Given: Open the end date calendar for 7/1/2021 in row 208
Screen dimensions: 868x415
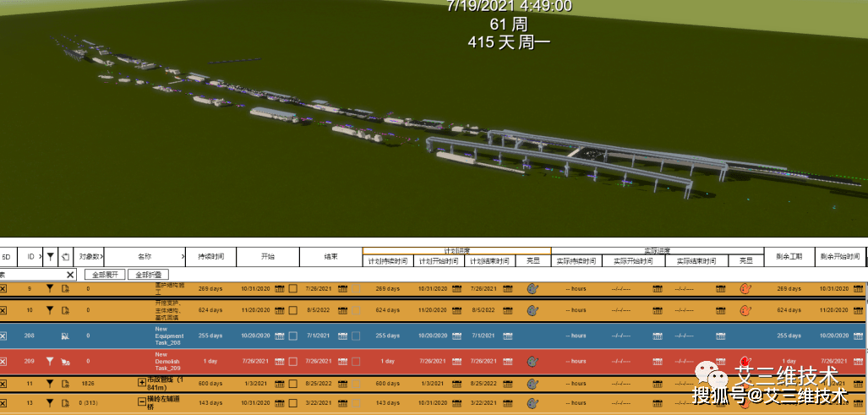Looking at the screenshot, I should pyautogui.click(x=342, y=336).
